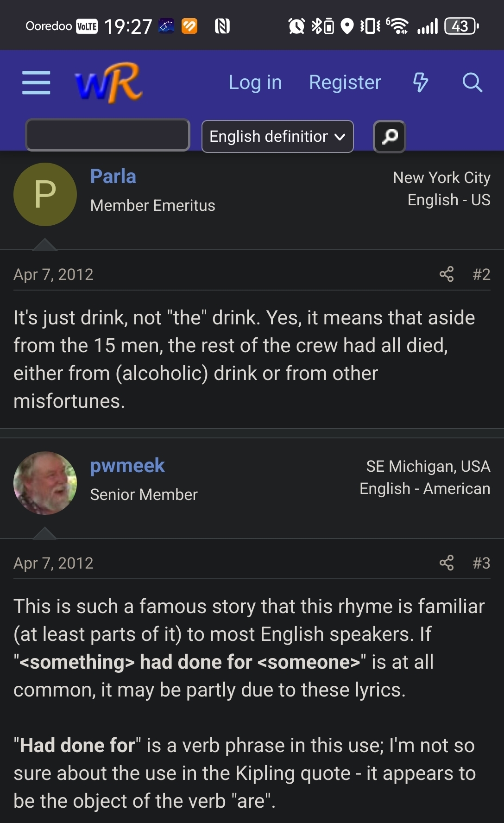Screen dimensions: 504x823
Task: Open the What's new lightning icon
Action: tap(420, 82)
